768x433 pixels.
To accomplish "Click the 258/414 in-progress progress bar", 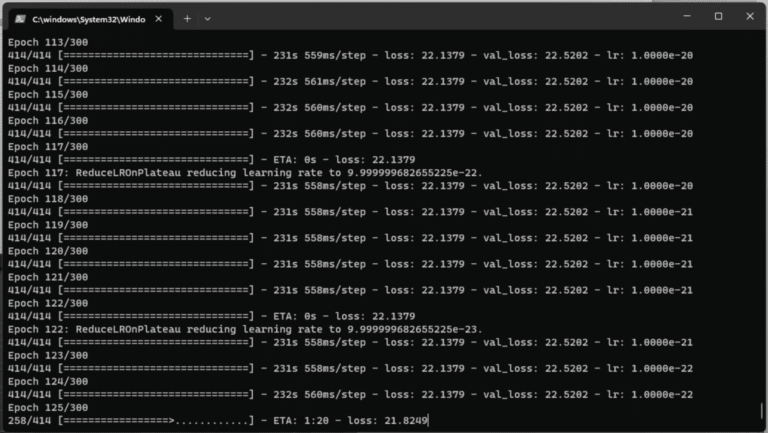I will tap(156, 420).
